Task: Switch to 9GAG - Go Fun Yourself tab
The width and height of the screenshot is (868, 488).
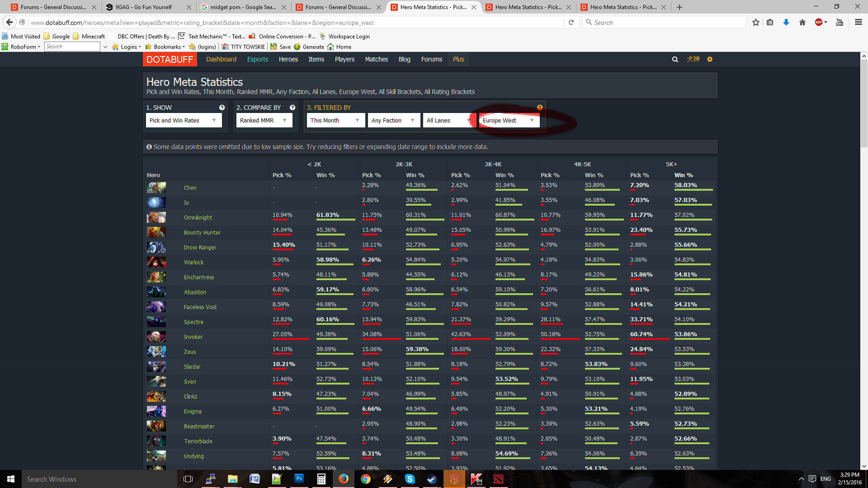Action: pos(147,7)
